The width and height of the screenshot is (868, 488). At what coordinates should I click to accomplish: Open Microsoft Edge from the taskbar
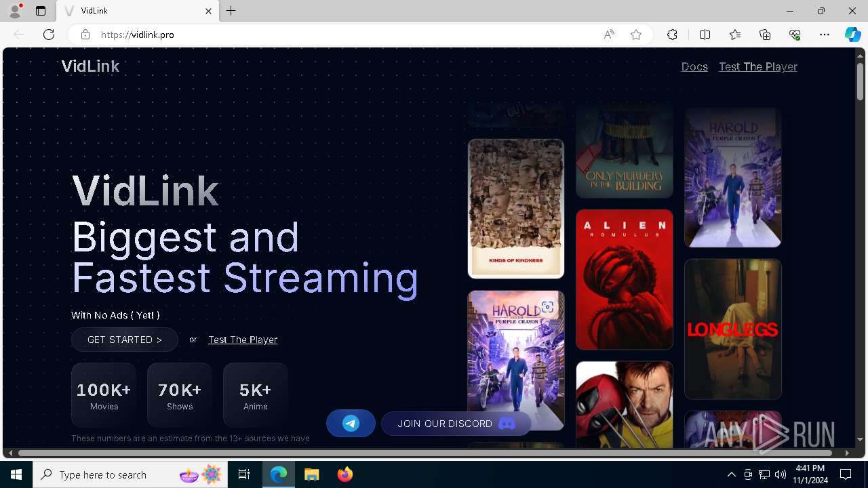[279, 474]
